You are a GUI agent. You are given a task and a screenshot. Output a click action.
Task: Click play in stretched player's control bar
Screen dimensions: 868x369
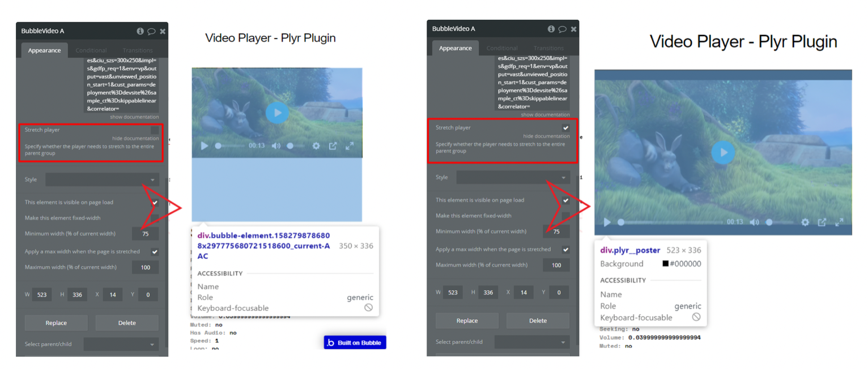coord(607,222)
